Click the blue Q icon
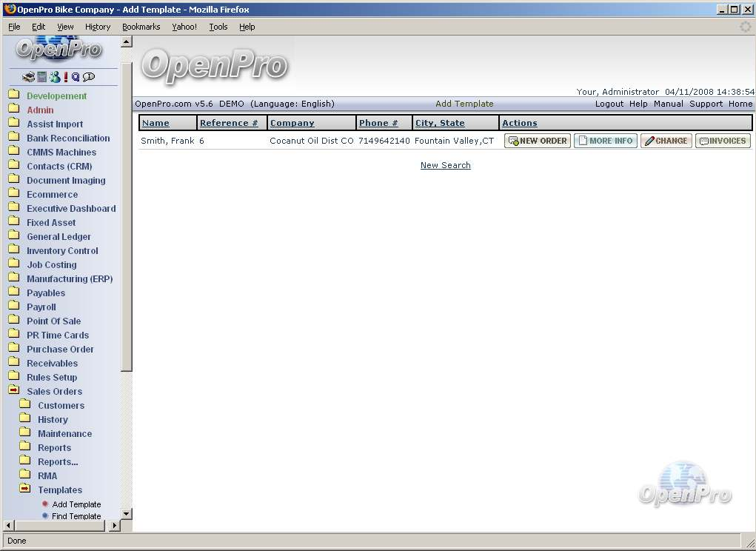Viewport: 756px width, 551px height. tap(76, 77)
